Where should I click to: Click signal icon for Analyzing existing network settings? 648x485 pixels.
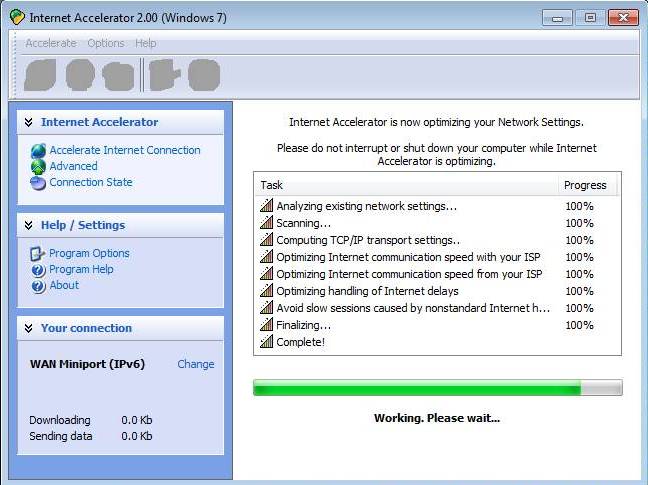pyautogui.click(x=267, y=205)
